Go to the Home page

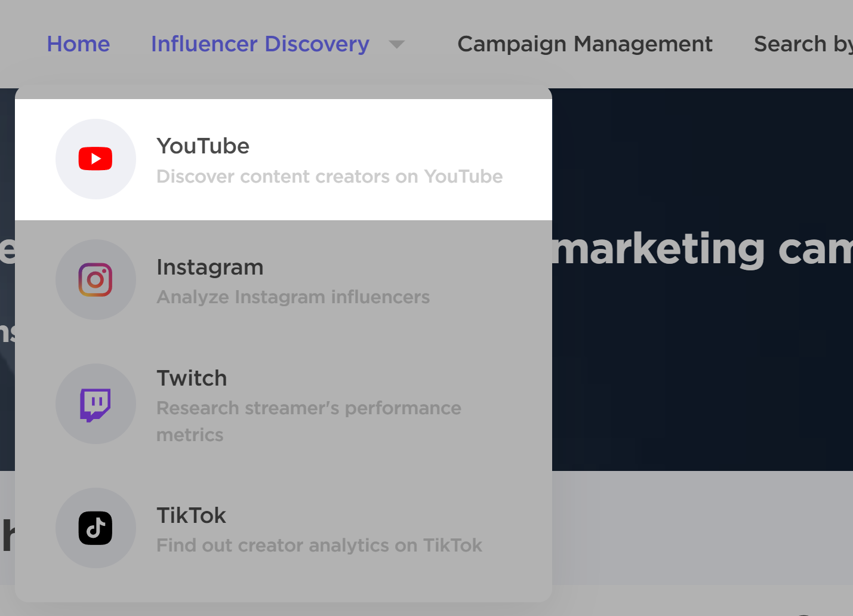pyautogui.click(x=78, y=44)
